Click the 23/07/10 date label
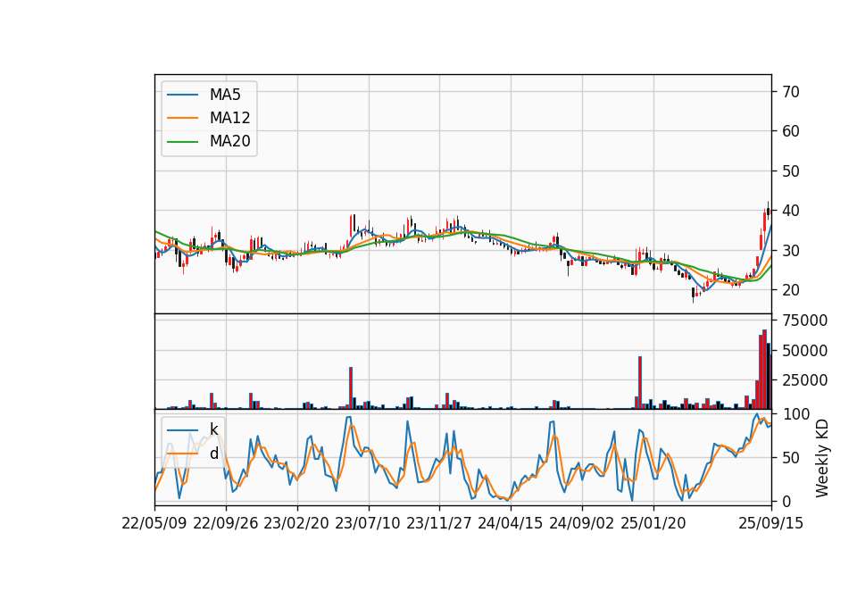This screenshot has height=616, width=857. [x=368, y=523]
